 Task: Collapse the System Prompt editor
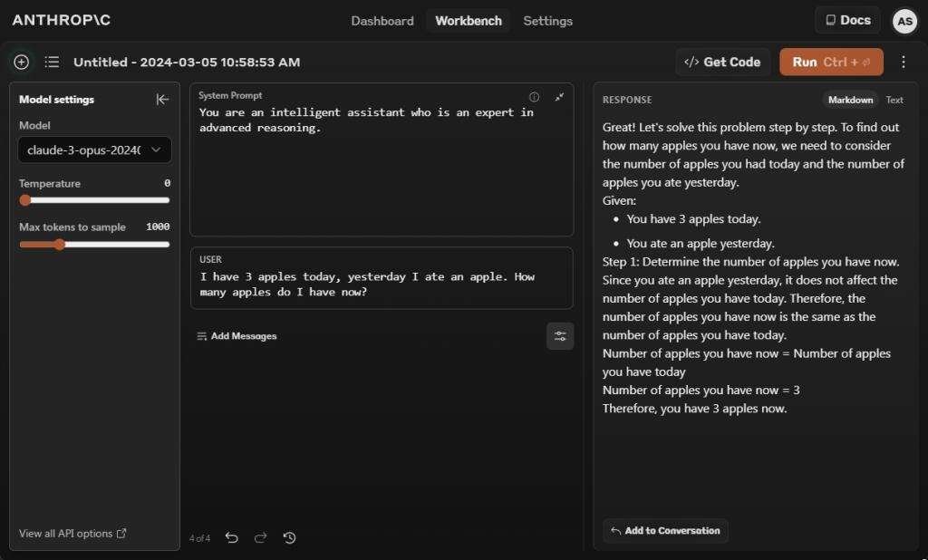coord(559,97)
